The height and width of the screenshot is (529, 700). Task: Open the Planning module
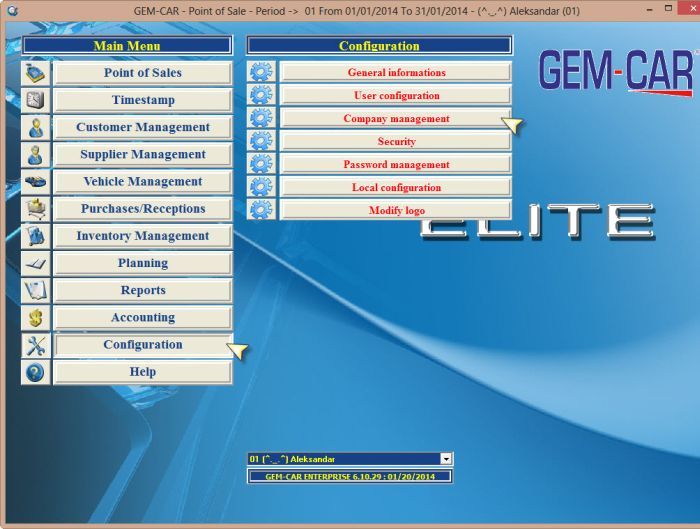click(143, 263)
